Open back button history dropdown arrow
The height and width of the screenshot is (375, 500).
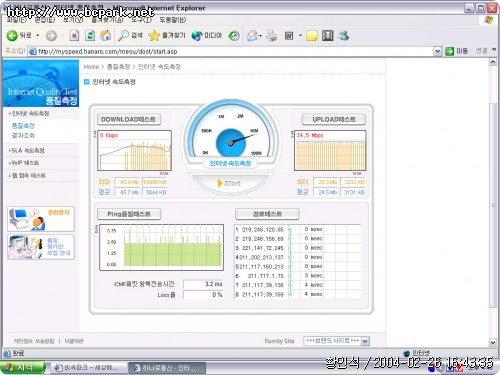point(38,35)
